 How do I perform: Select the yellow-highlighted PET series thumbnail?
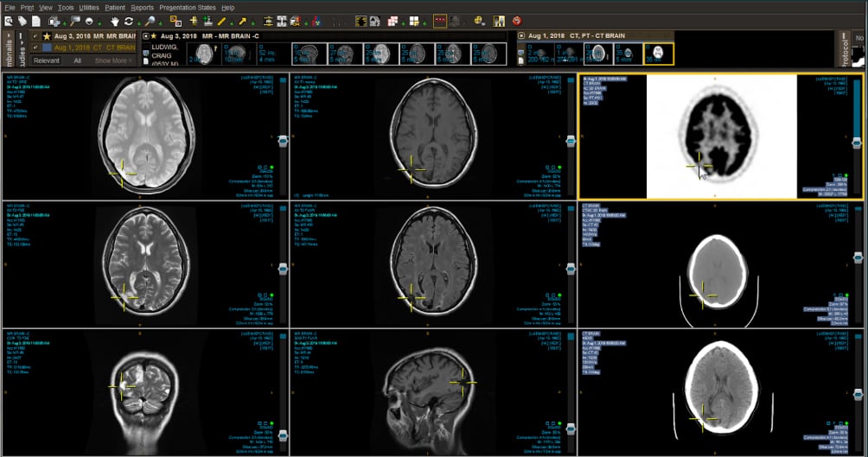659,54
